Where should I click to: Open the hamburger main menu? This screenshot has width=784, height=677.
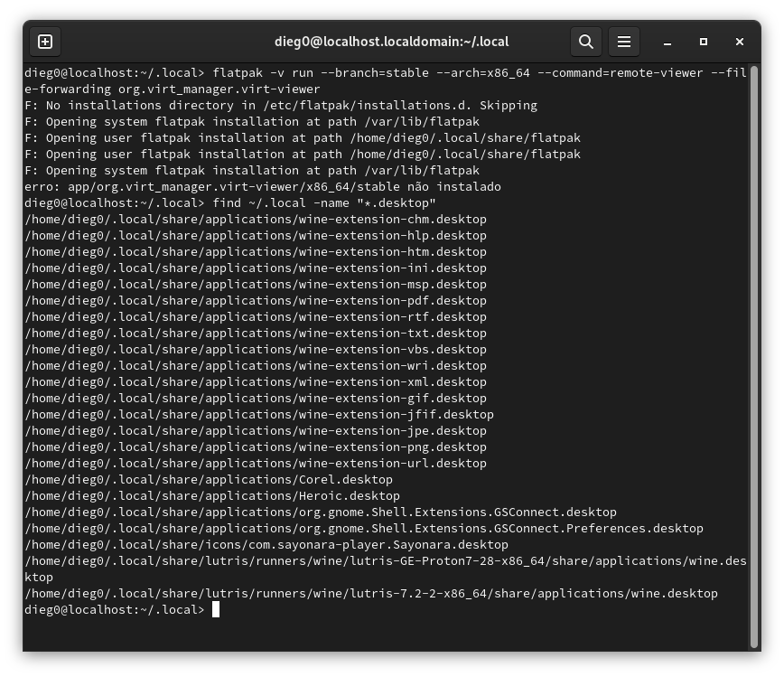click(x=623, y=42)
